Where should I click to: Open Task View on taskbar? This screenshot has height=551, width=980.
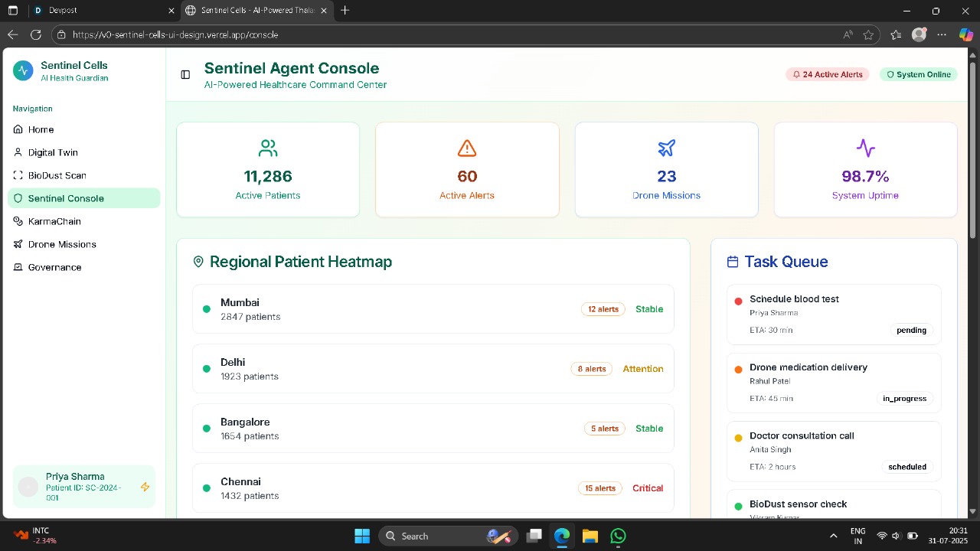(x=534, y=536)
